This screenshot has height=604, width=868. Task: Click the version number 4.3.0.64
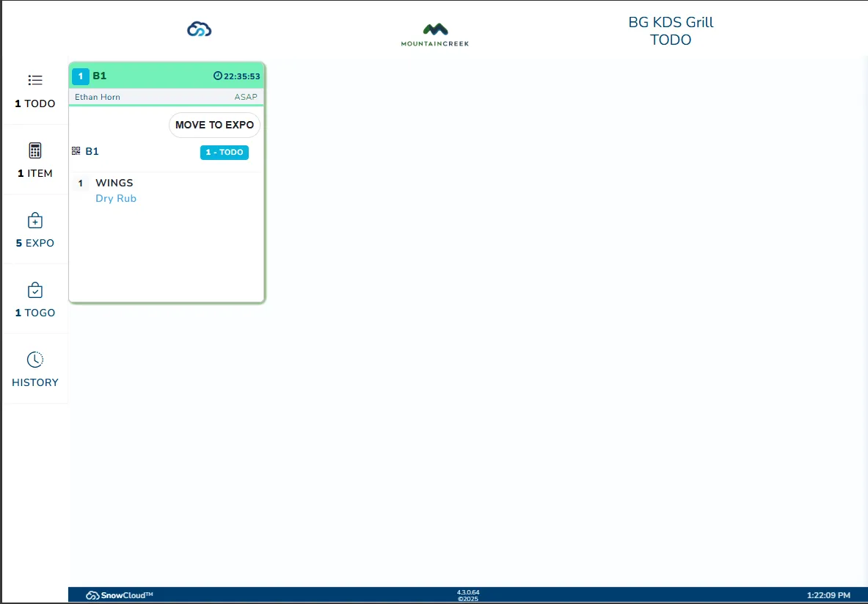[468, 592]
